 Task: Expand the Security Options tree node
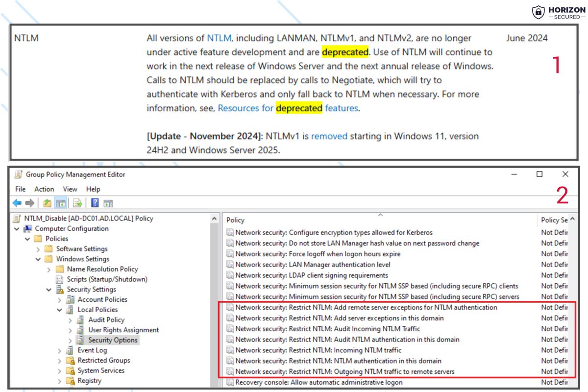tap(71, 340)
